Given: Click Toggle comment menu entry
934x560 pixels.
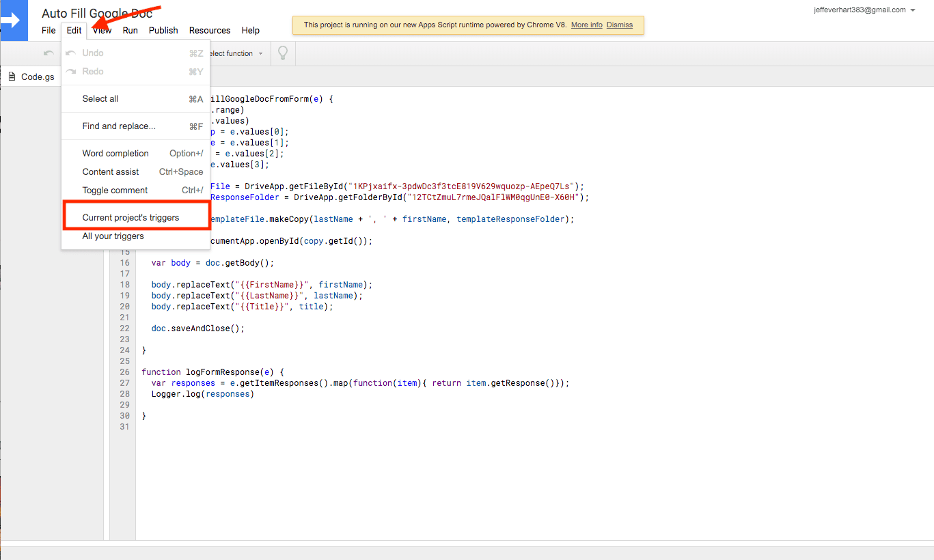Looking at the screenshot, I should point(135,191).
